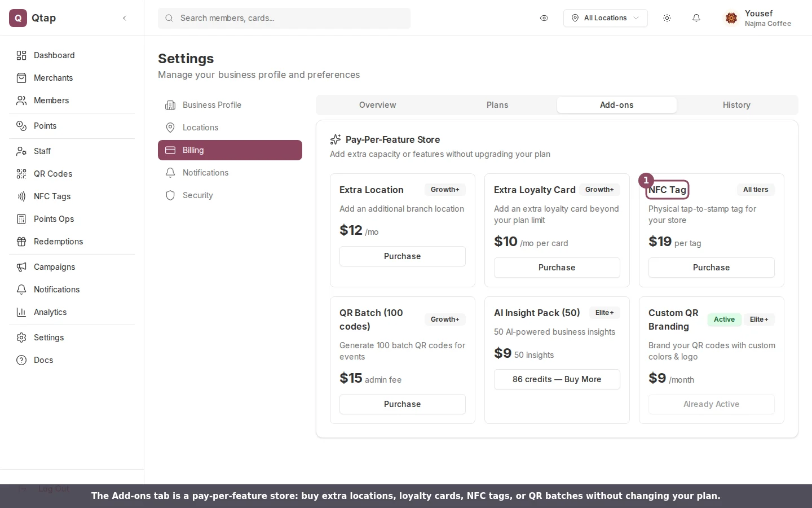Toggle light/dark theme sun icon
This screenshot has height=508, width=812.
(667, 18)
